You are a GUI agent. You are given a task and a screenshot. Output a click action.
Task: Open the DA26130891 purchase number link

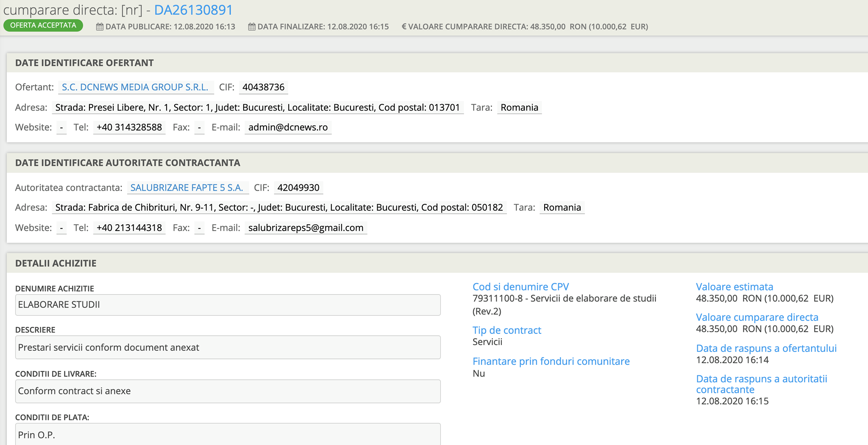tap(194, 10)
